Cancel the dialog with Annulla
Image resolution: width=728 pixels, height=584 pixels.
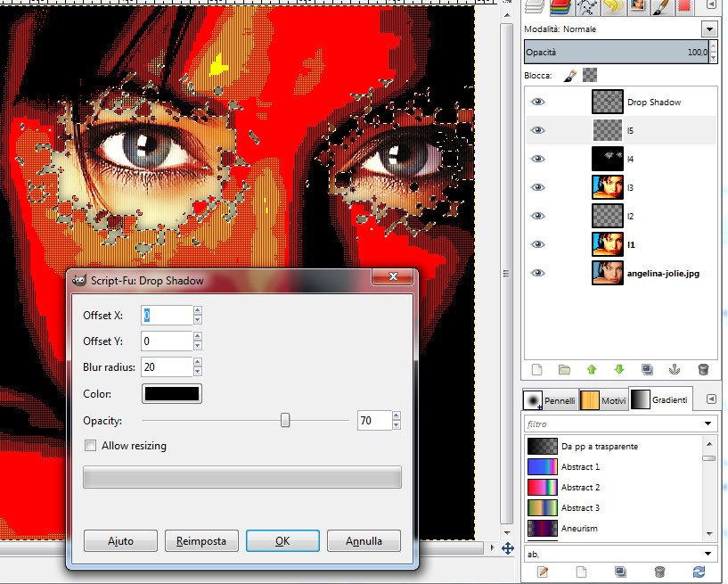click(364, 541)
